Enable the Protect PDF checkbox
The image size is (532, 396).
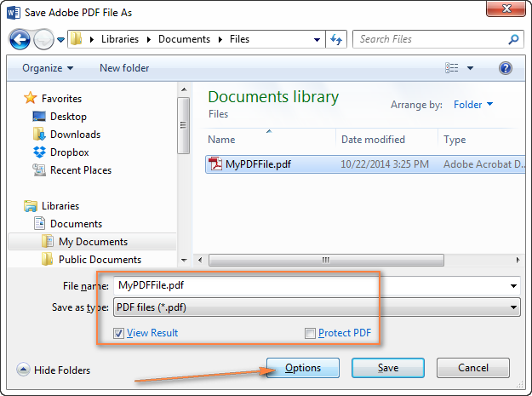310,333
